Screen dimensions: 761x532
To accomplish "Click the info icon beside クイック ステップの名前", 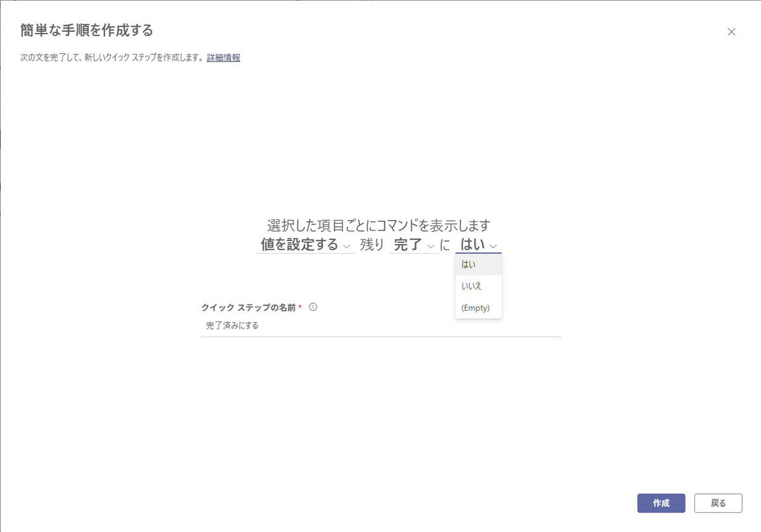I will click(x=313, y=307).
